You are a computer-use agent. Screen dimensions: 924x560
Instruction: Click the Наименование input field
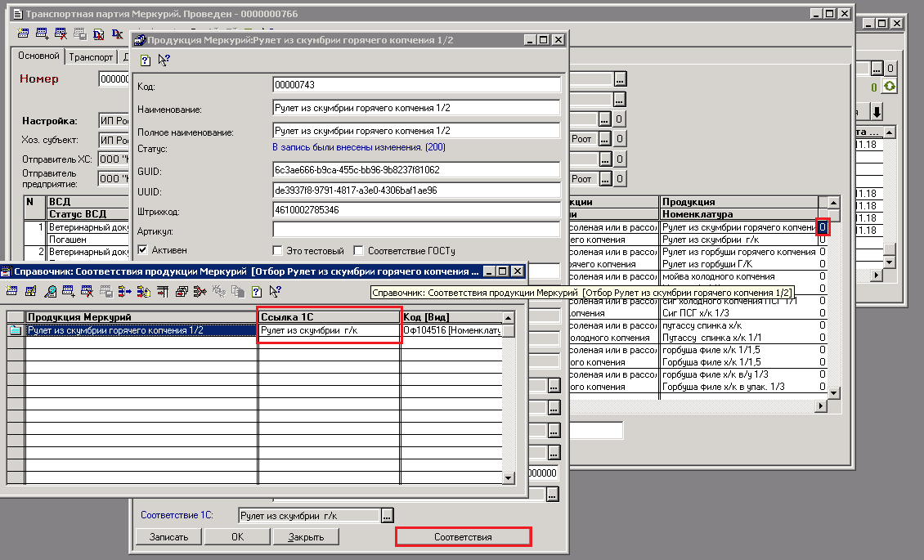point(417,108)
